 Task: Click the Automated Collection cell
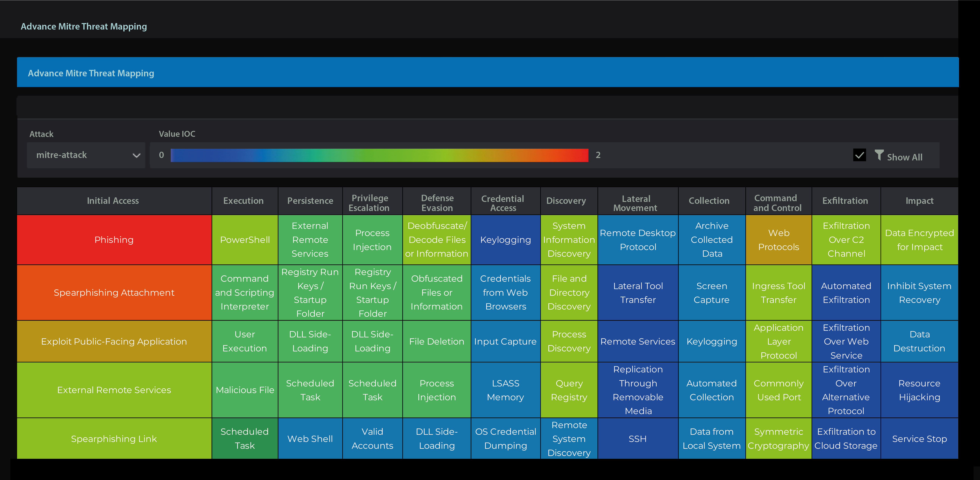click(712, 390)
